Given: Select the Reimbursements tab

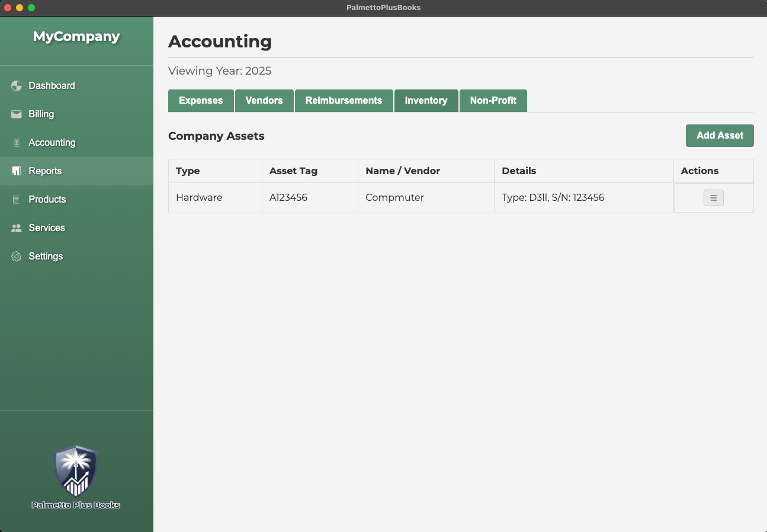Looking at the screenshot, I should point(344,101).
